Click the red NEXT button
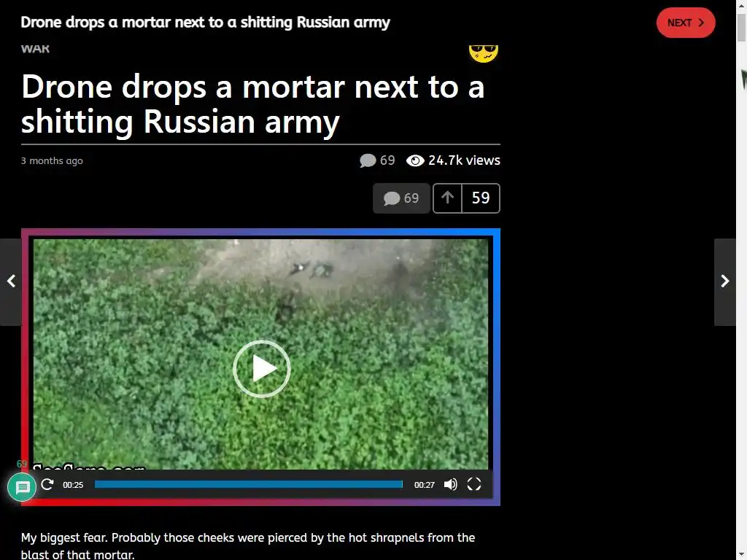The image size is (747, 560). tap(686, 23)
